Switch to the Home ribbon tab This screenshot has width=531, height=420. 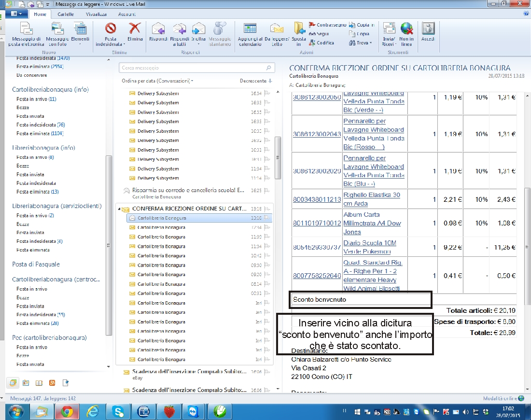point(40,14)
